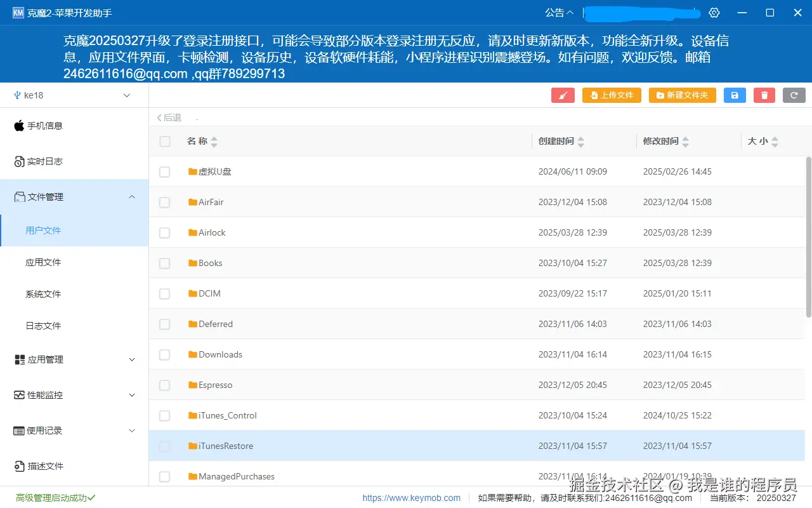The width and height of the screenshot is (812, 508).
Task: Go back with the 后退 button
Action: pyautogui.click(x=169, y=117)
